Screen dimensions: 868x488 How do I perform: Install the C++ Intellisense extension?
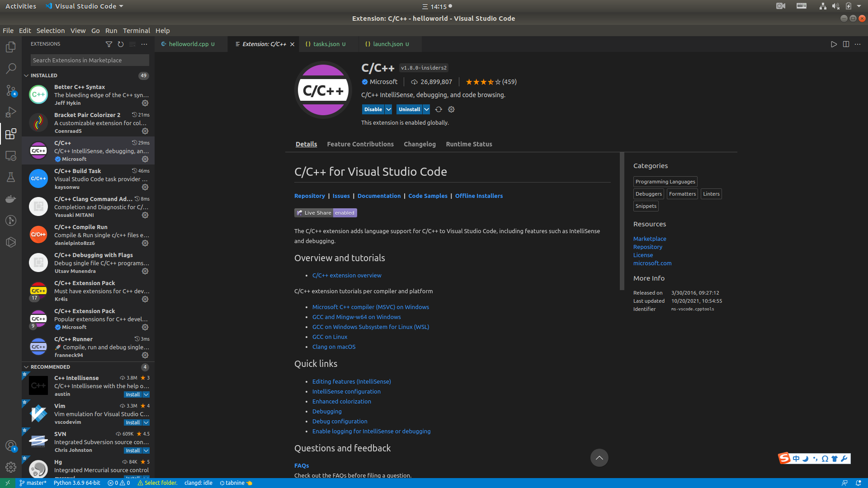click(132, 394)
